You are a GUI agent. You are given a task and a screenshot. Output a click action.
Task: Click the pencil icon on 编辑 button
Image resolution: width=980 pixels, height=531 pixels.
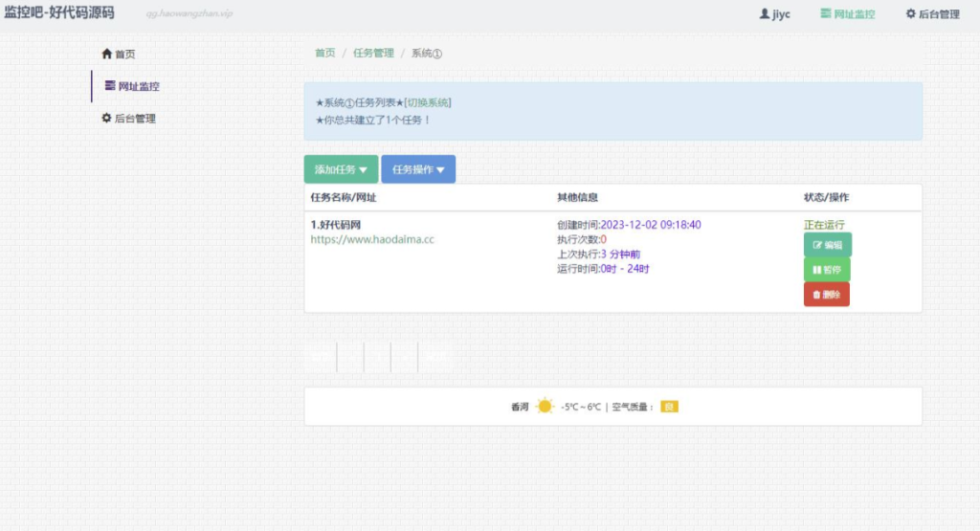coord(817,245)
